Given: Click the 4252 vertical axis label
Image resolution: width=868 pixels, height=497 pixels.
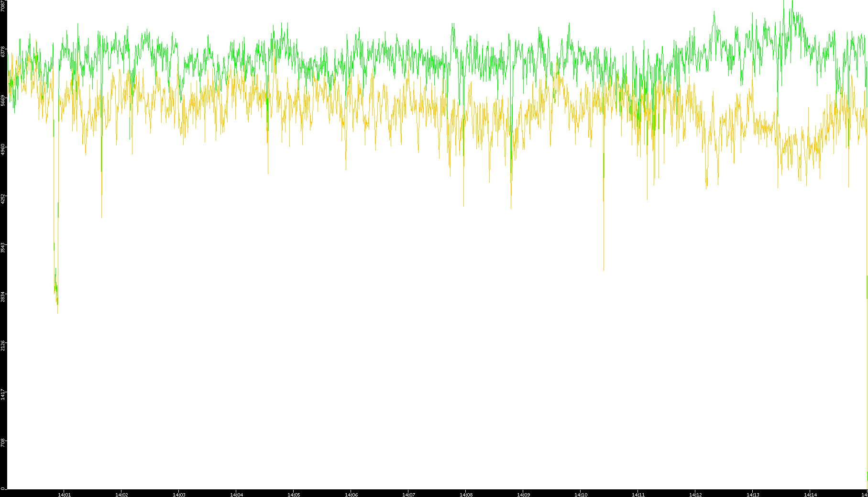Looking at the screenshot, I should (3, 198).
